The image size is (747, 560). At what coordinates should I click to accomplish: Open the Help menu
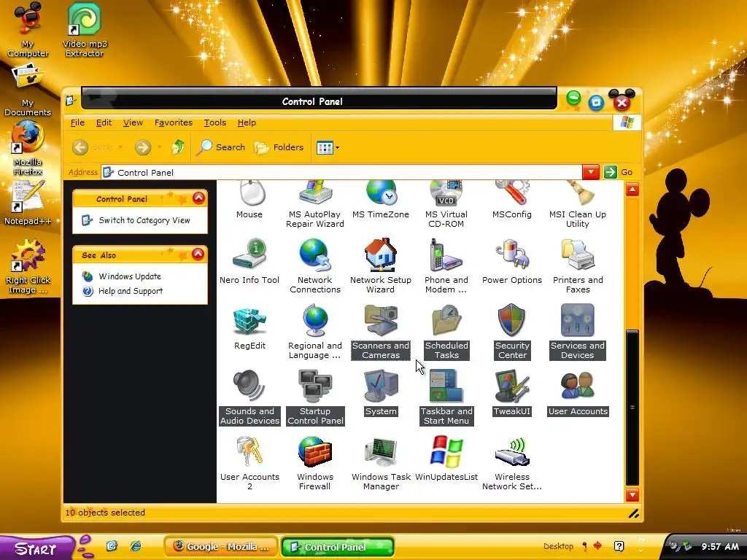[247, 122]
